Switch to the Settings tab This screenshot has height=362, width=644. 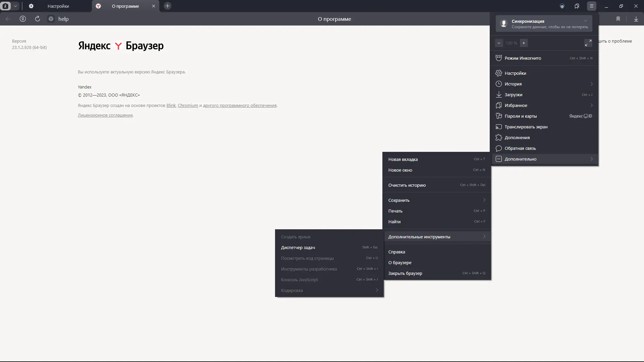[58, 6]
